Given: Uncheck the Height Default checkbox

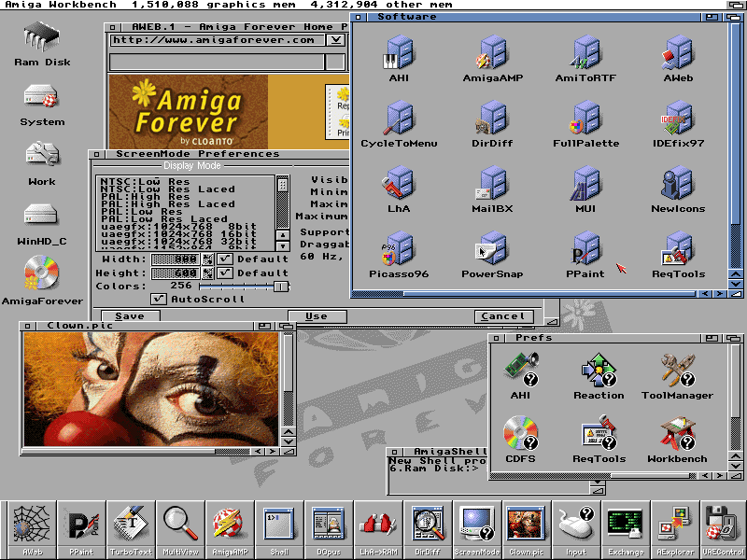Looking at the screenshot, I should pyautogui.click(x=225, y=273).
